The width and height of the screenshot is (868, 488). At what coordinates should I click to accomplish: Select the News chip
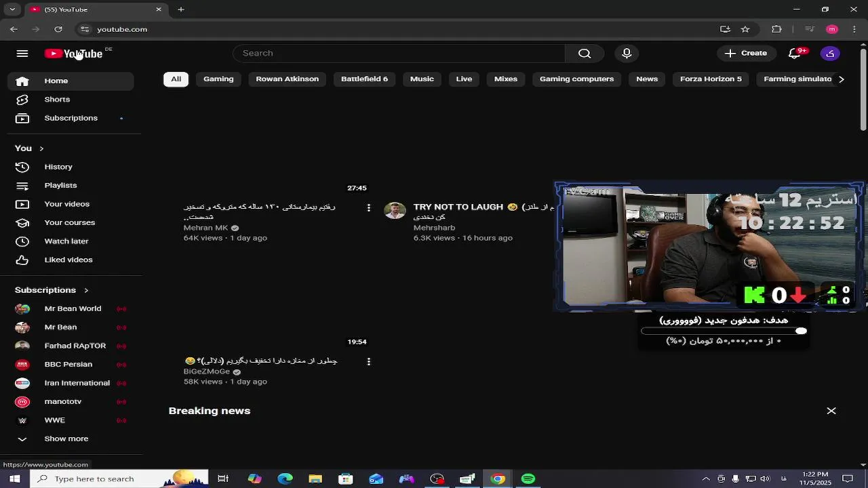647,79
